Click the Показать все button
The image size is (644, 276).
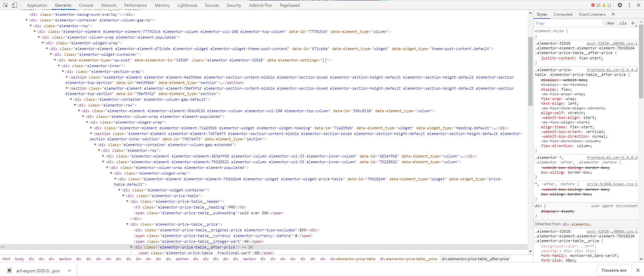(614, 270)
